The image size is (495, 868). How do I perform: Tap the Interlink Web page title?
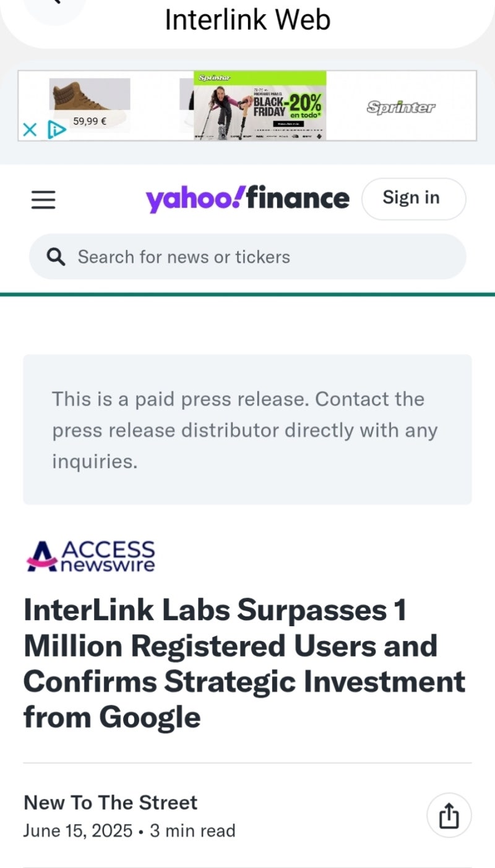coord(247,20)
